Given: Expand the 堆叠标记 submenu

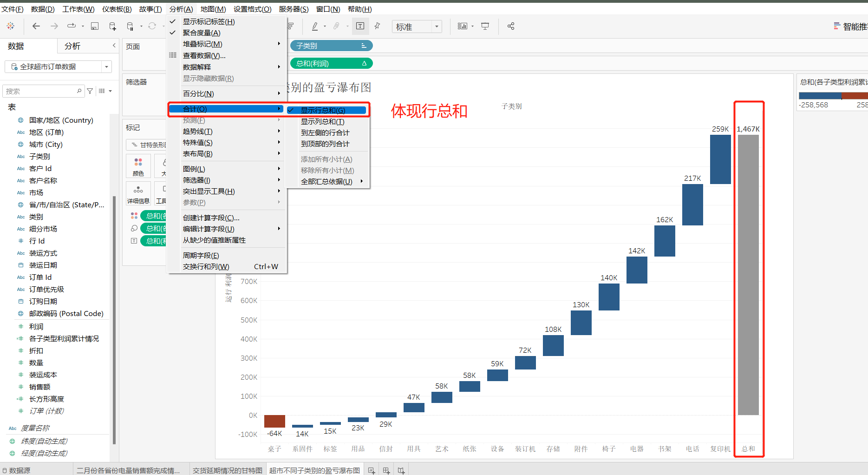Looking at the screenshot, I should point(227,44).
